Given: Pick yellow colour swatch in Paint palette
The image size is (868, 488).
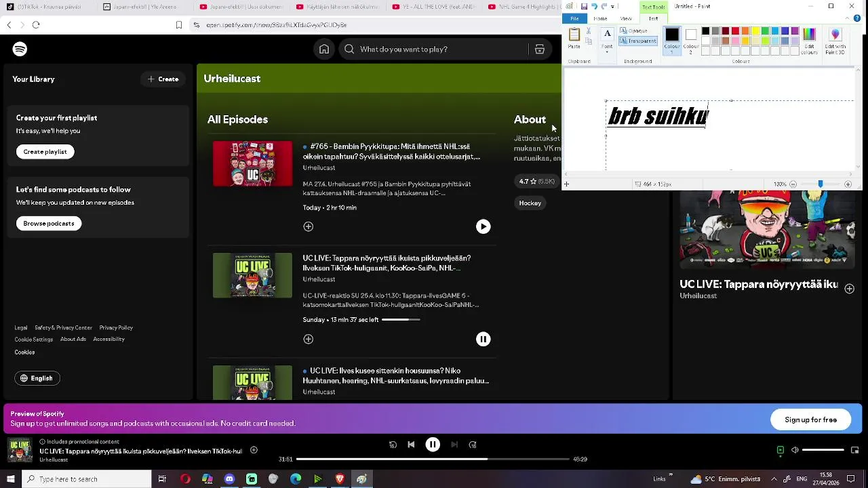Looking at the screenshot, I should point(755,31).
